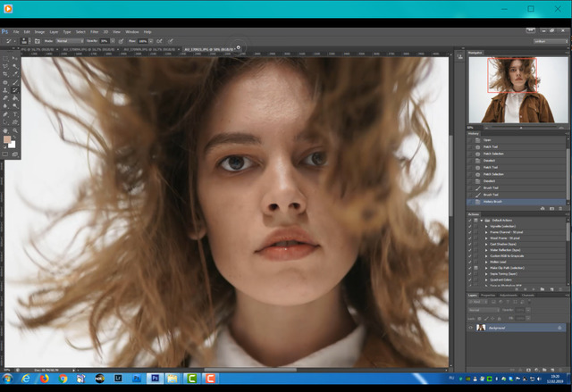
Task: Open the brush Mode dropdown set to Normal
Action: pos(70,41)
